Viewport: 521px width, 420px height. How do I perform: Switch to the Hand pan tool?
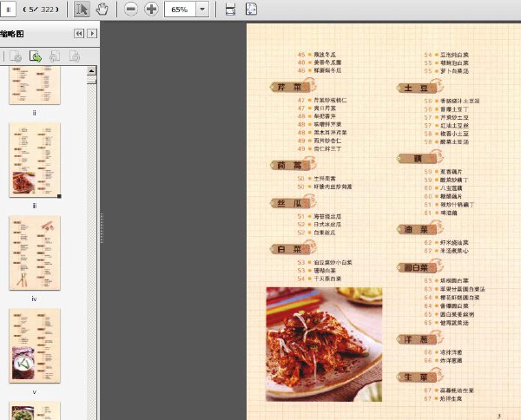point(102,10)
